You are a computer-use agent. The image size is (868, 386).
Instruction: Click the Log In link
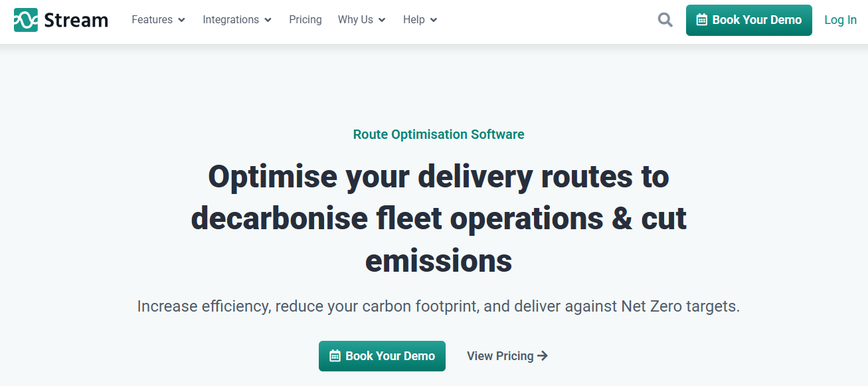[x=840, y=20]
